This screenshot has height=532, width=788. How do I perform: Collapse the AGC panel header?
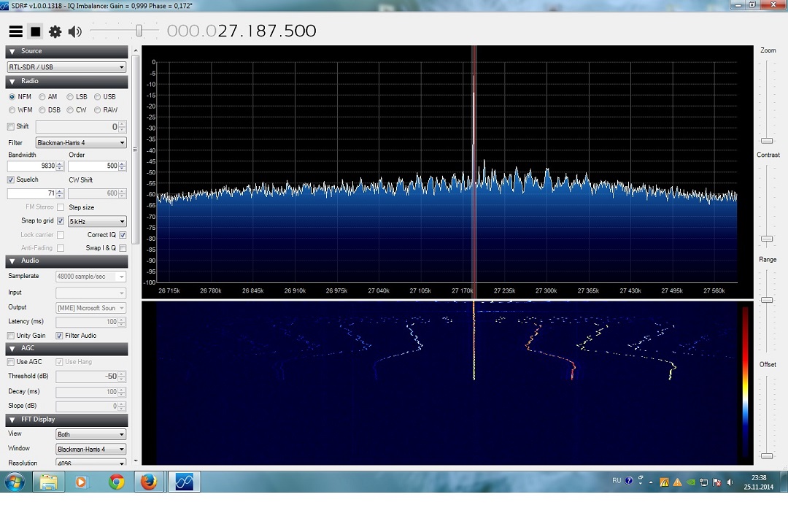[67, 349]
